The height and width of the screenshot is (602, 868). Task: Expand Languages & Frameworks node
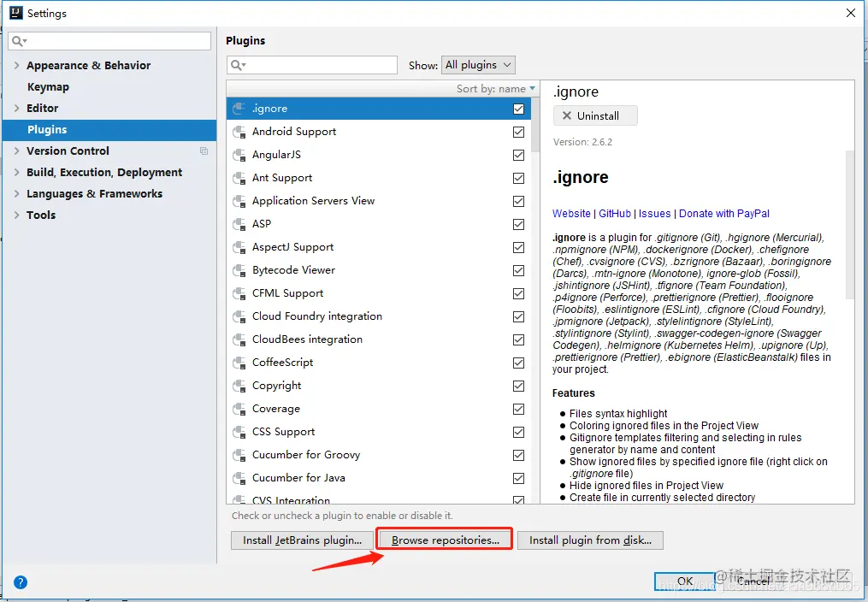(16, 193)
